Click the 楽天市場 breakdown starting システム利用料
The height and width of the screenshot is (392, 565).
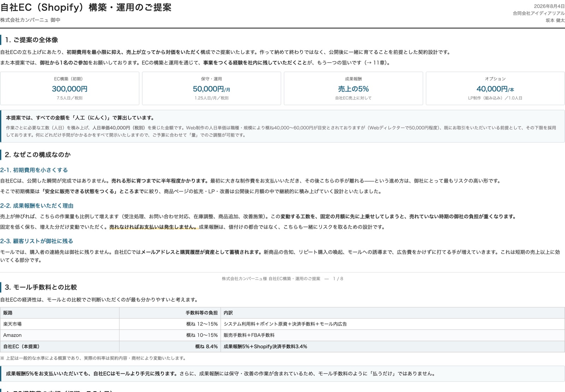[x=393, y=324]
